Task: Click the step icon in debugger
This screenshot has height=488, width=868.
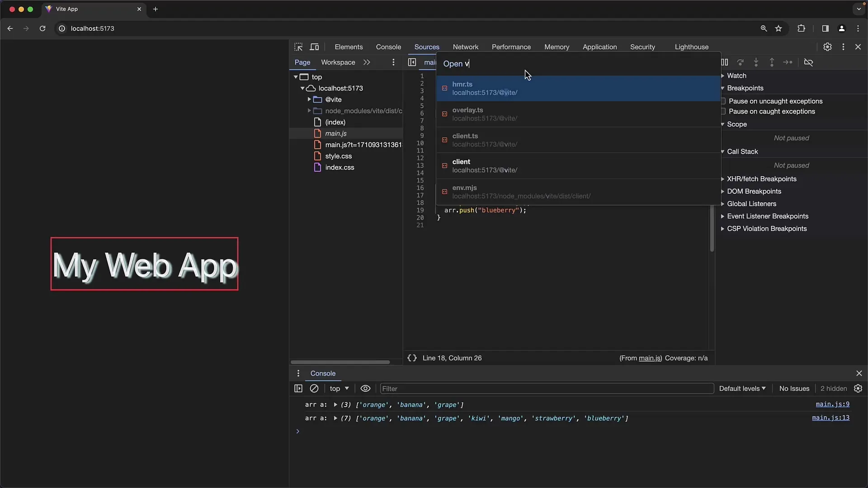Action: (x=788, y=62)
